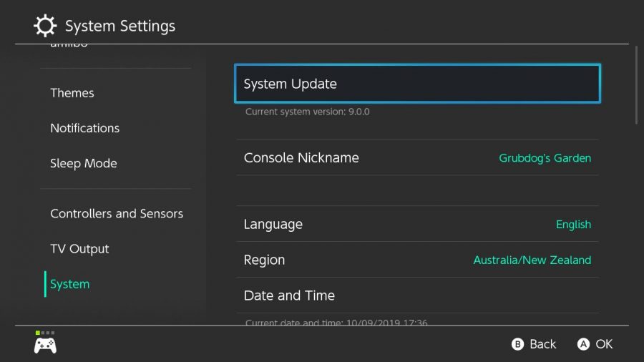Click the Grubdog's Garden nickname value
644x362 pixels.
pyautogui.click(x=545, y=158)
